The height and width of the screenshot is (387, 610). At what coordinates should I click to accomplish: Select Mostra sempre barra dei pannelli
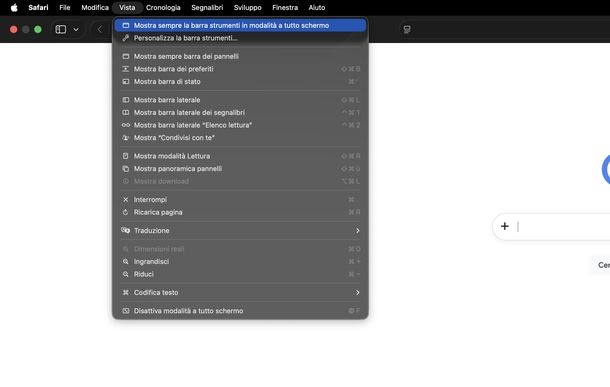tap(240, 56)
